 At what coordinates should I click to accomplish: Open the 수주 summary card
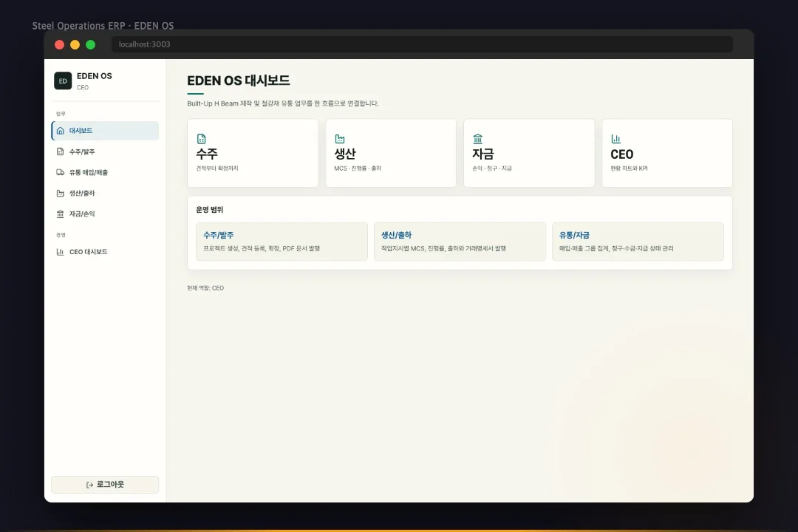click(x=253, y=153)
